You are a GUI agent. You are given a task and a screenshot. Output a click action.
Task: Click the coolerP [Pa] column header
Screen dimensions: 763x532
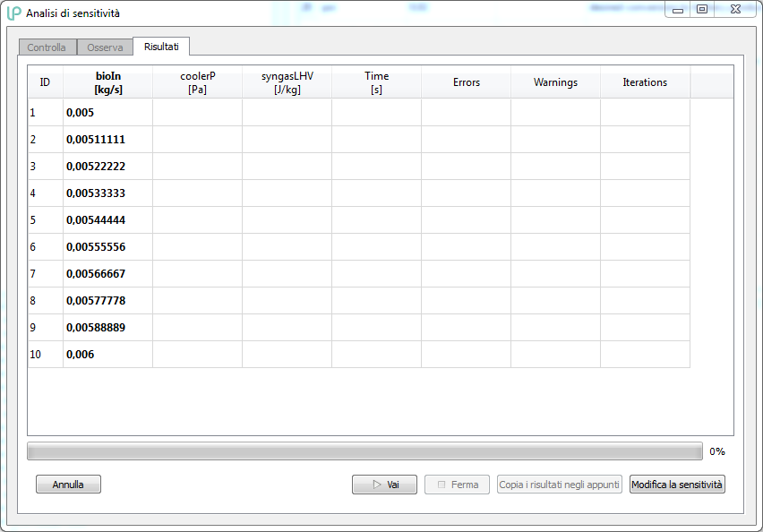[197, 82]
